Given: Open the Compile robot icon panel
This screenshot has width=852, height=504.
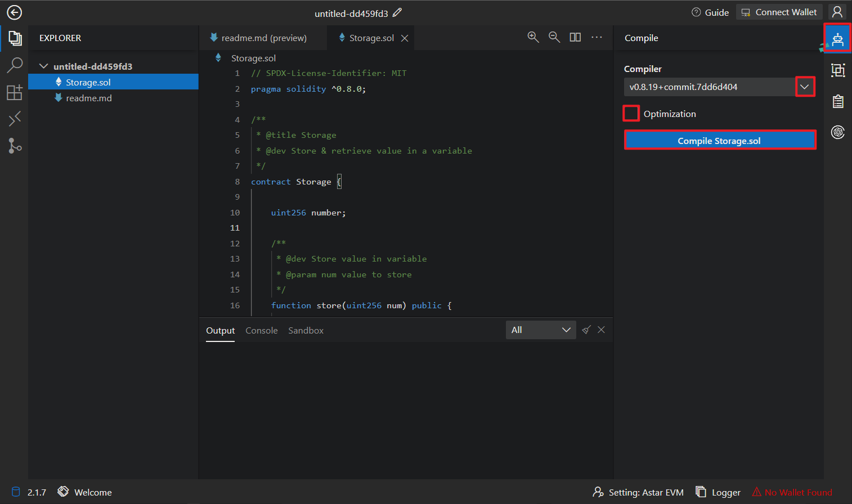Looking at the screenshot, I should coord(837,39).
